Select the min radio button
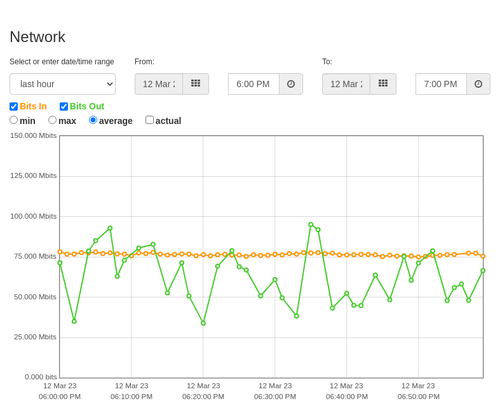Screen dimensions: 500x403 pos(14,120)
